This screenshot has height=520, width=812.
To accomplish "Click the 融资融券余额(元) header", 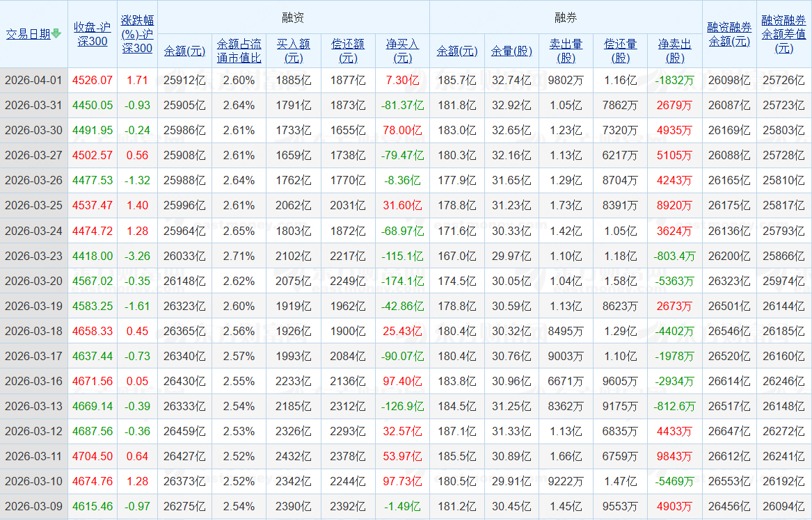I will [729, 34].
